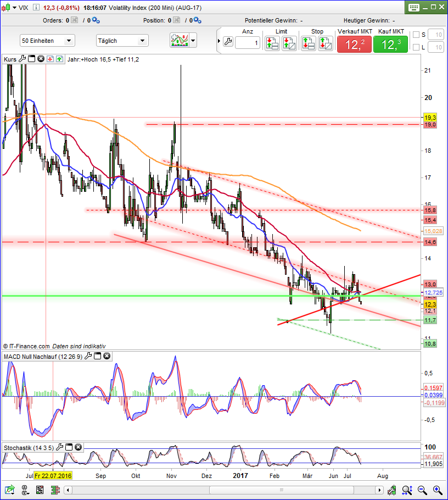Maximize the MACD panel

[x=98, y=356]
